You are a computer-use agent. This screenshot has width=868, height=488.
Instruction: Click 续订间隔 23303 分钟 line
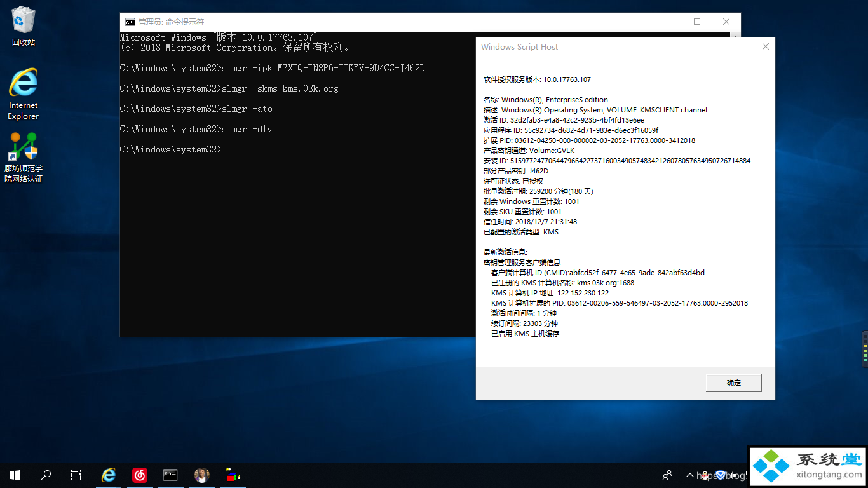pos(524,323)
